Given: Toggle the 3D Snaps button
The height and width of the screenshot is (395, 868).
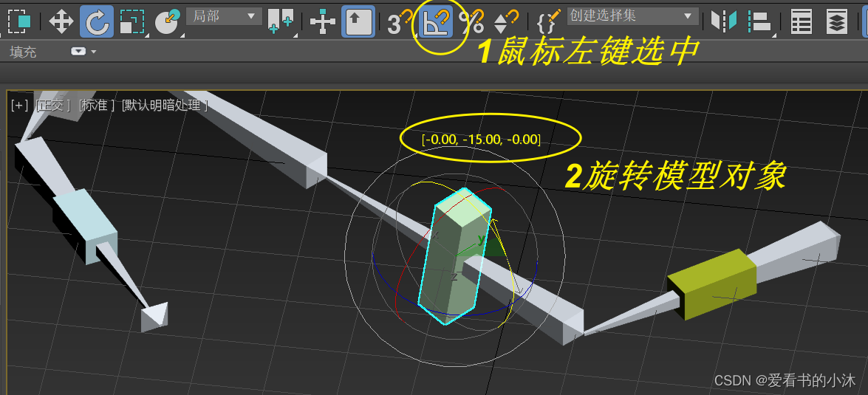Looking at the screenshot, I should (400, 21).
